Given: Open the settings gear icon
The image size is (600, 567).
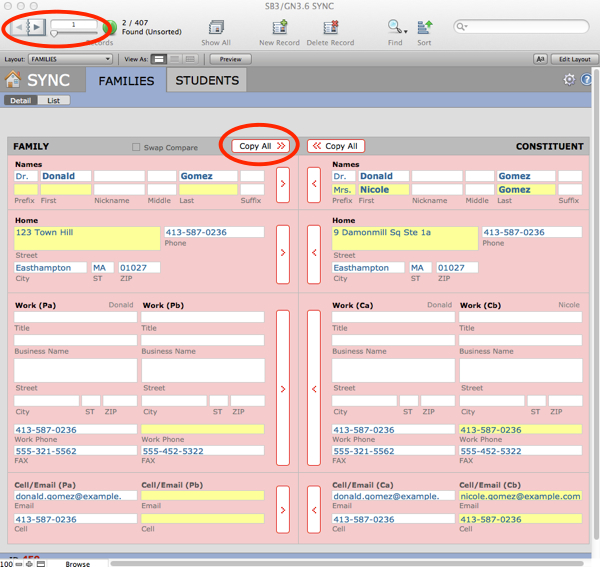Looking at the screenshot, I should (569, 80).
